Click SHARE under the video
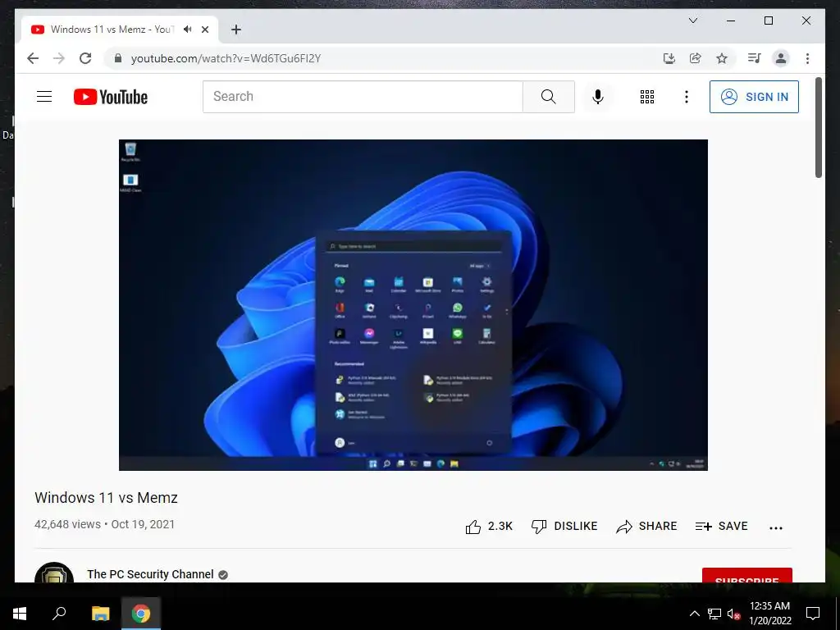Screen dimensions: 840x630 coord(646,526)
